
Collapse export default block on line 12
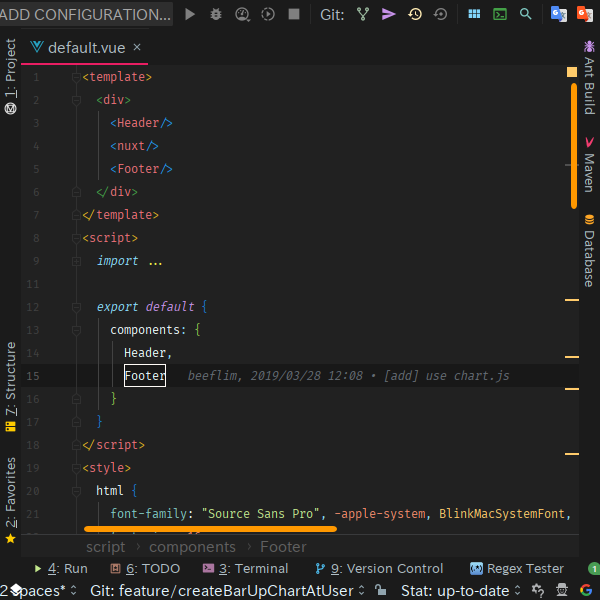tap(76, 307)
